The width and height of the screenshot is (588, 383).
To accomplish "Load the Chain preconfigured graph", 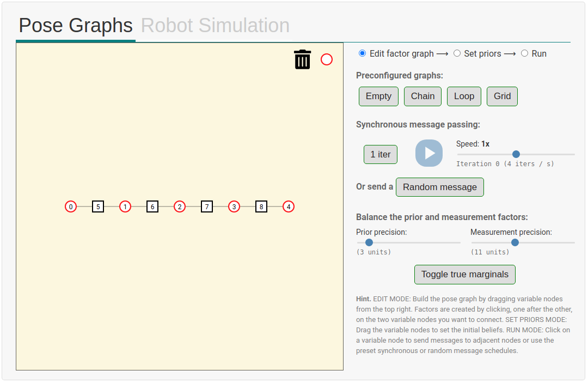I will coord(422,96).
